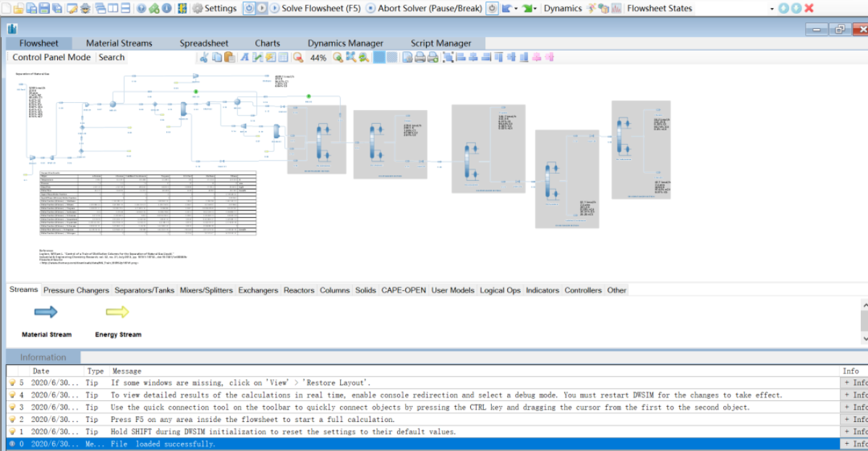Screen dimensions: 868x451
Task: Click the magnifier Zoom Out icon
Action: [298, 58]
